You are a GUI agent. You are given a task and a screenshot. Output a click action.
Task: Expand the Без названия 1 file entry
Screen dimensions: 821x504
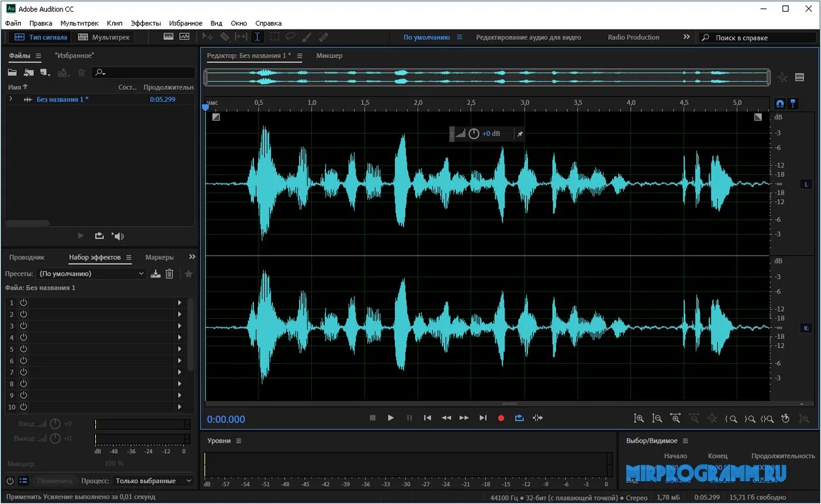(12, 99)
